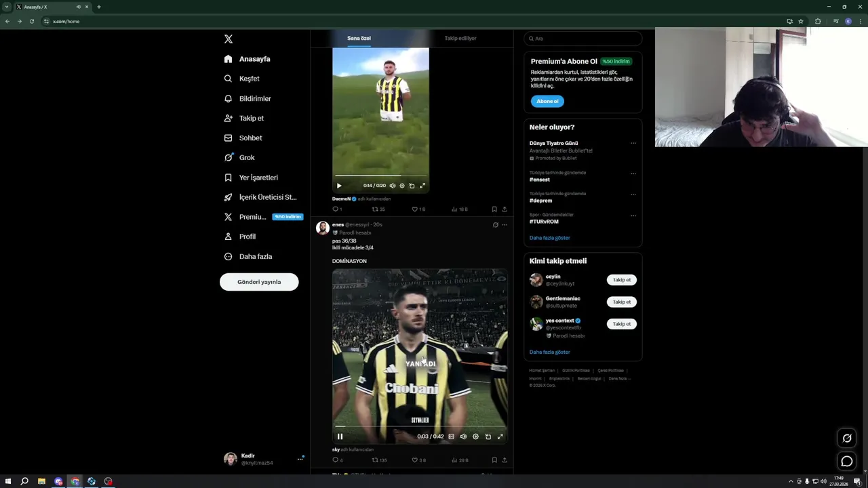Seek along the DaemoN video progress bar
This screenshot has height=488, width=868.
tap(380, 176)
